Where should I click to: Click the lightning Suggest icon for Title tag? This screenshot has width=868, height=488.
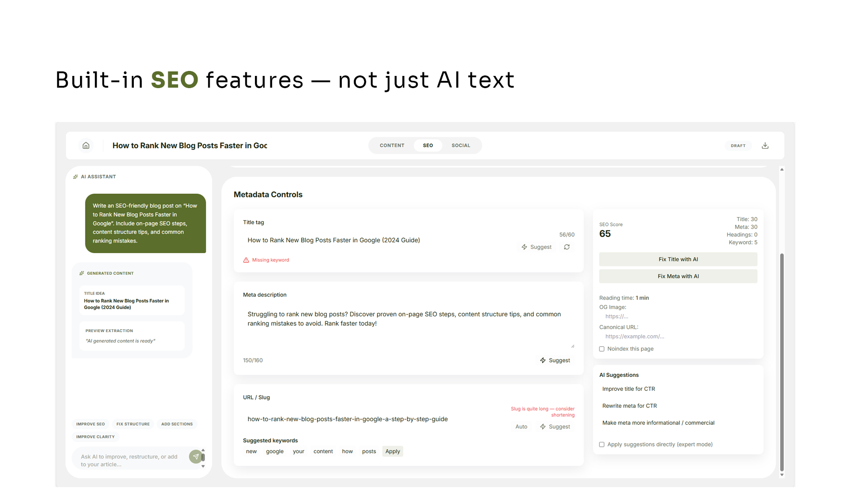[x=524, y=247]
